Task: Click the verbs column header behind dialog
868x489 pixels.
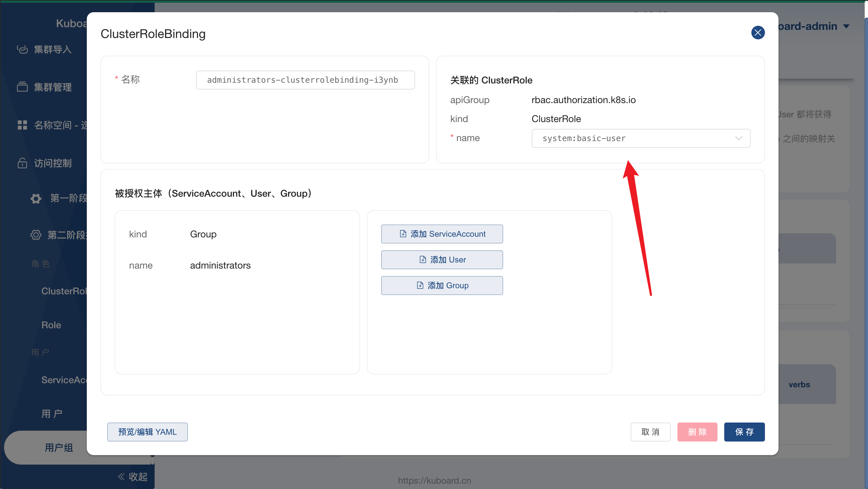Action: [x=799, y=385]
